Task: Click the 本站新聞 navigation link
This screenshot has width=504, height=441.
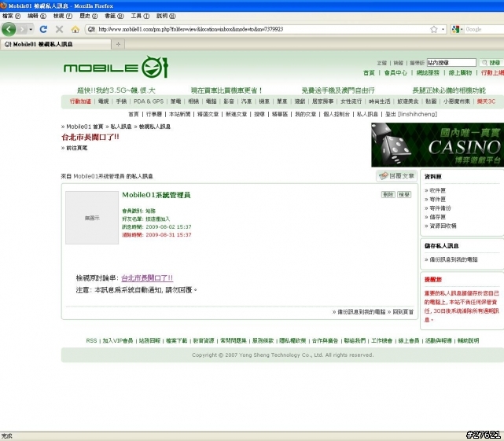Action: (180, 114)
